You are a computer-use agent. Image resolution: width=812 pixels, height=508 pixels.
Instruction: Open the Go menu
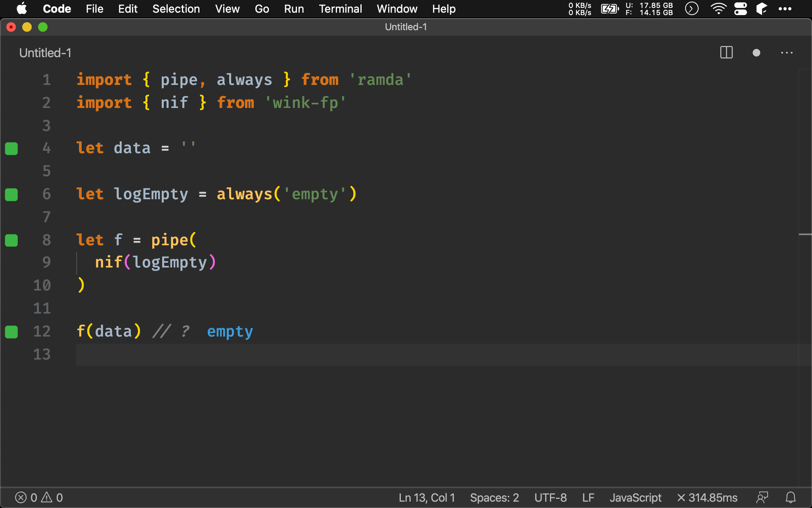click(x=262, y=9)
